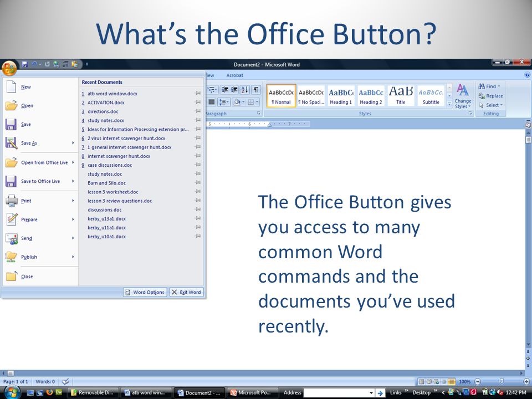Click the Prepare pencil-and-paper icon

(11, 219)
